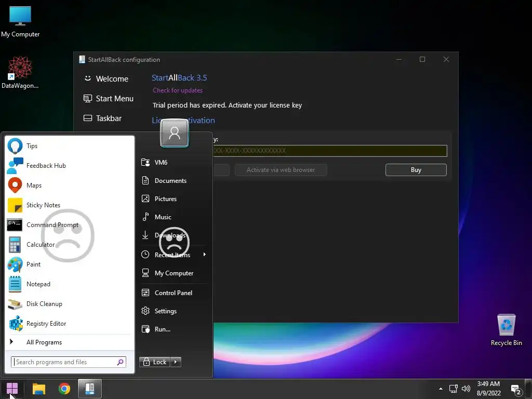The height and width of the screenshot is (399, 532).
Task: Open Recycle Bin on desktop
Action: [506, 330]
